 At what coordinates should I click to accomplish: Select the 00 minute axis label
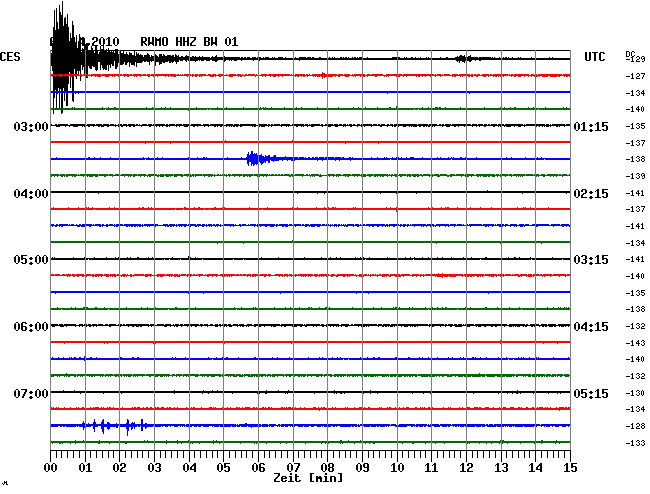(x=51, y=468)
